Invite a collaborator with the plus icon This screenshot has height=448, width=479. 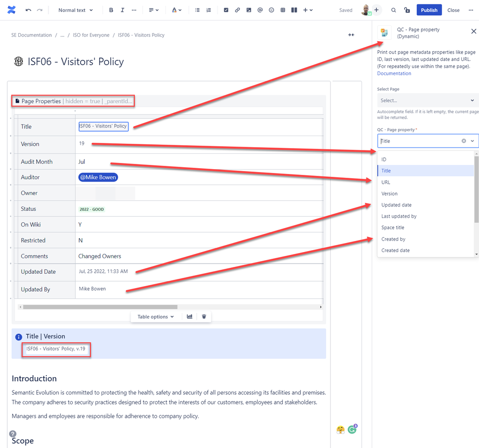(x=376, y=10)
